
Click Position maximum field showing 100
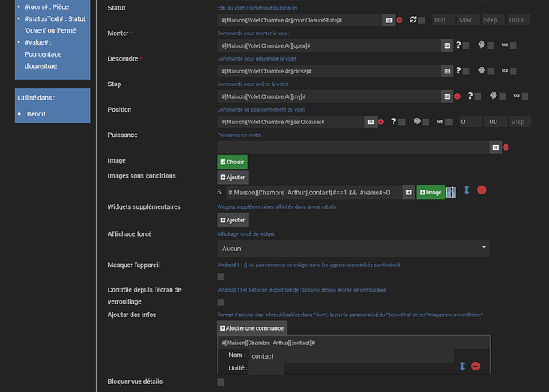[496, 122]
